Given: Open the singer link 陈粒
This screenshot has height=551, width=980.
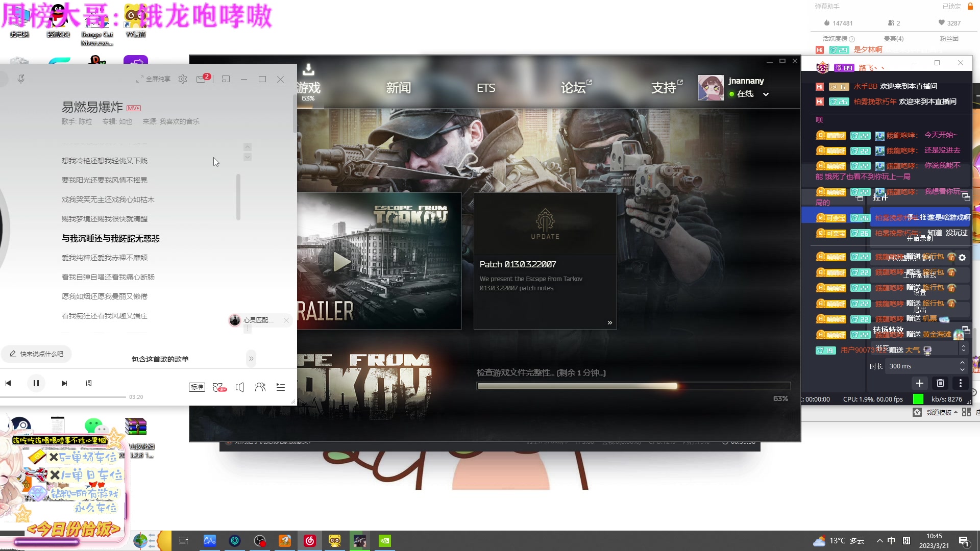Looking at the screenshot, I should coord(85,121).
